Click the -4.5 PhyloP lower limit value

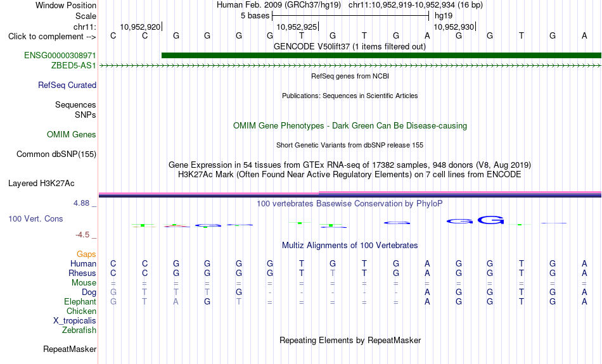(x=82, y=235)
